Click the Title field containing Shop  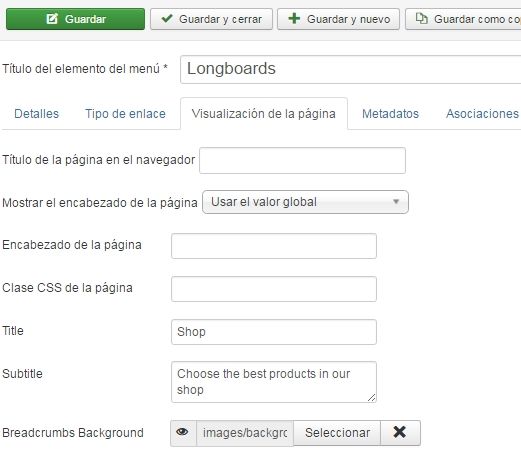coord(274,332)
